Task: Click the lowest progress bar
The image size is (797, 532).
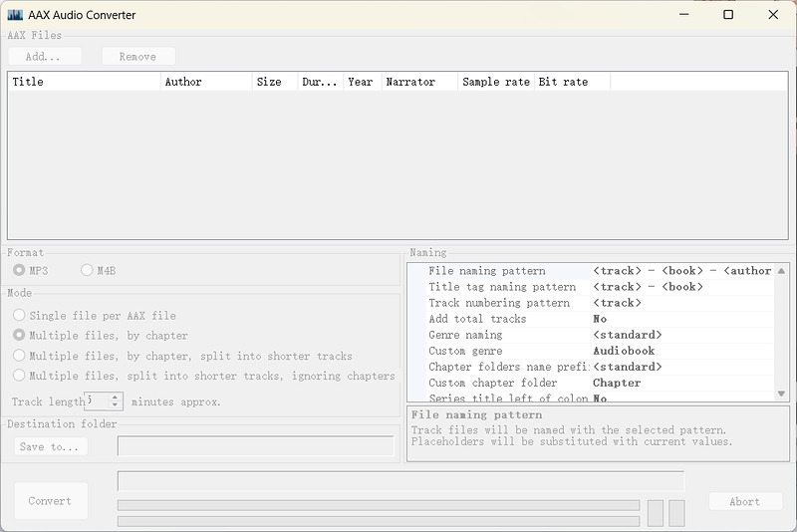Action: coord(379,521)
